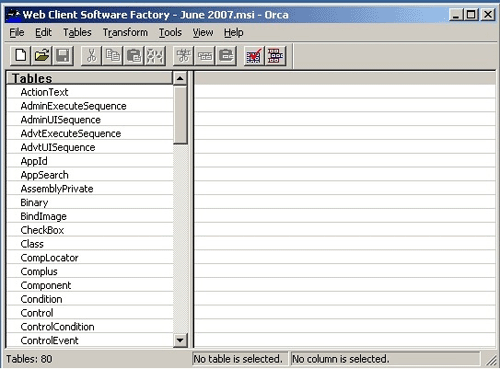The image size is (500, 369).
Task: Click the table list scrollbar thumb
Action: [x=180, y=115]
